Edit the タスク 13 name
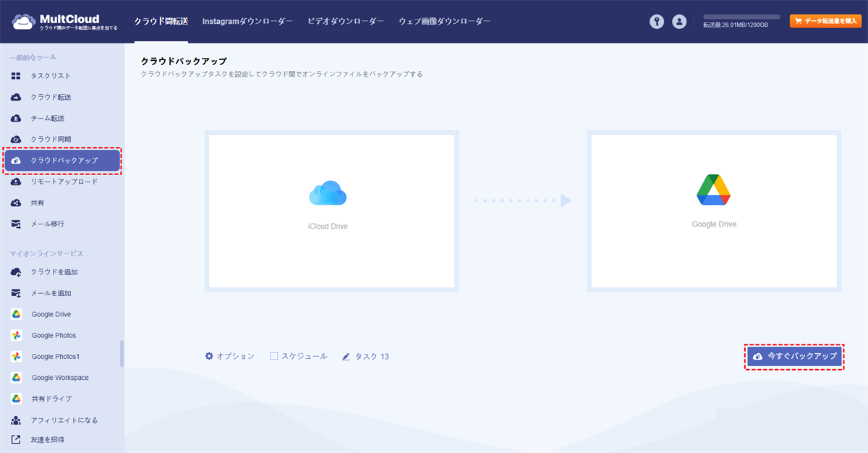 pos(372,357)
